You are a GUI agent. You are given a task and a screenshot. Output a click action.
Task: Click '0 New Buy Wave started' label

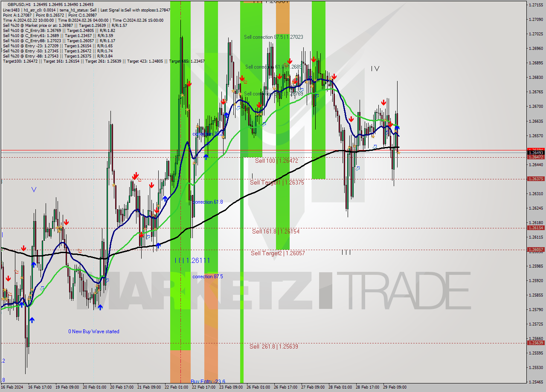[94, 331]
